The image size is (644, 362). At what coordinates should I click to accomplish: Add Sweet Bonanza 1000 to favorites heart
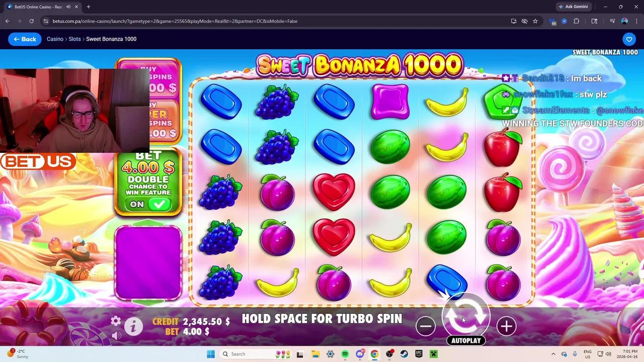(x=629, y=39)
